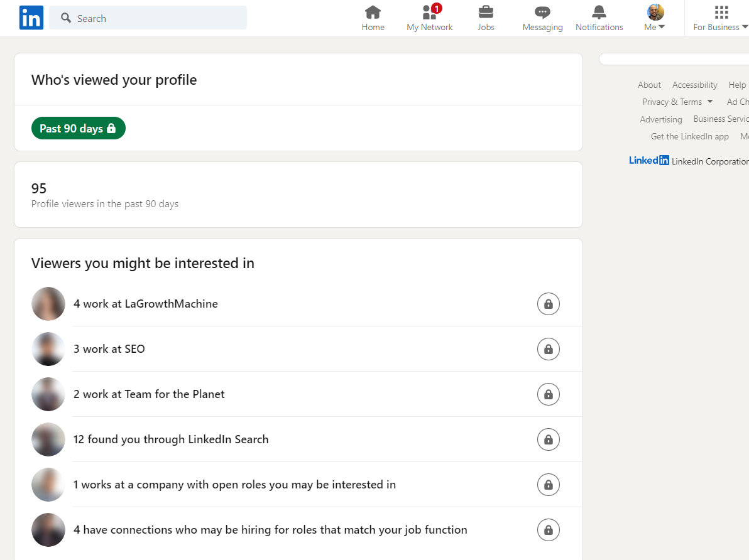Open the My Network page
749x560 pixels.
tap(429, 18)
